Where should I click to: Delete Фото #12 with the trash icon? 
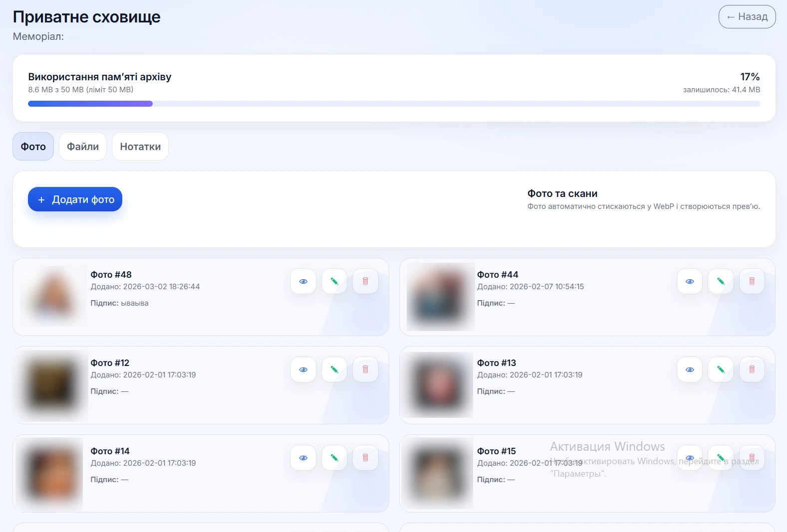365,369
